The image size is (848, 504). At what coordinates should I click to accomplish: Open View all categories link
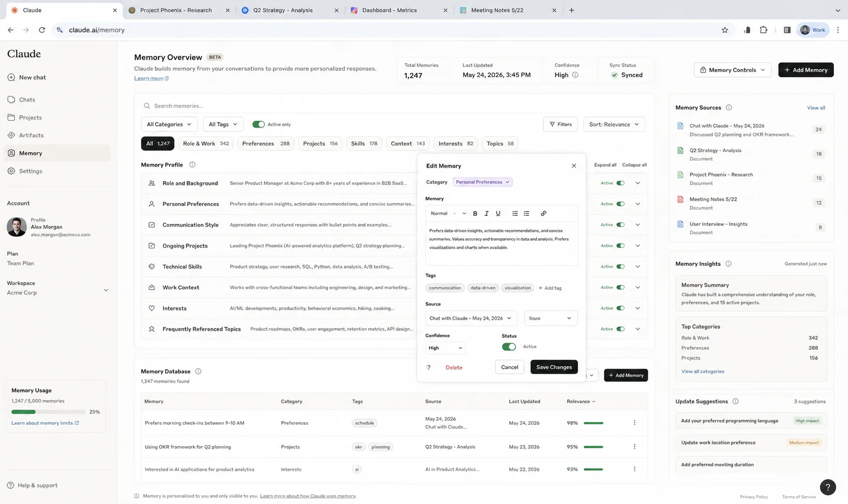702,372
